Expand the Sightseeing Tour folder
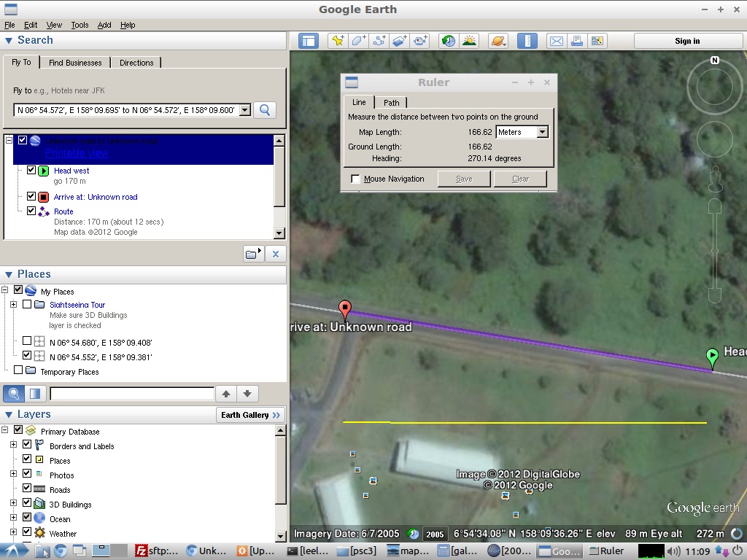 [13, 304]
